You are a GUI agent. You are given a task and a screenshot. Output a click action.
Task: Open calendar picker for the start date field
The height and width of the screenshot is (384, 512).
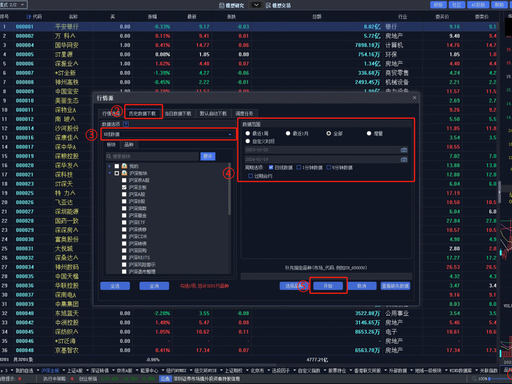404,150
